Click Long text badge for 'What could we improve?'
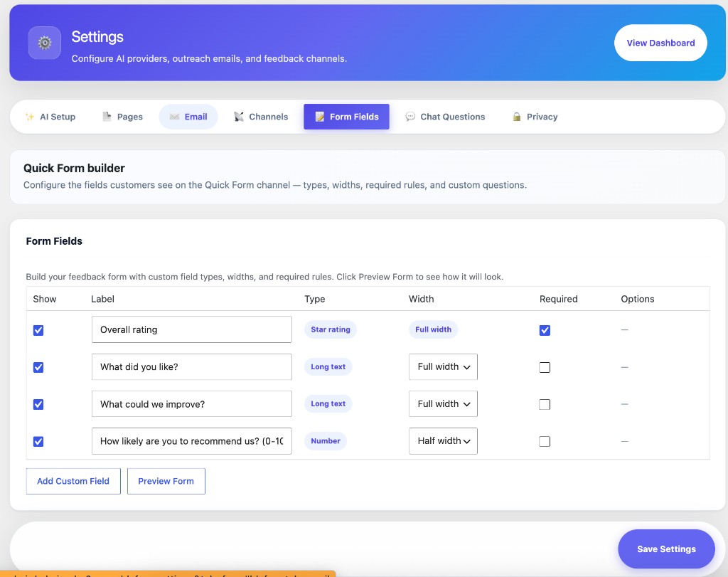The width and height of the screenshot is (728, 577). [x=328, y=403]
